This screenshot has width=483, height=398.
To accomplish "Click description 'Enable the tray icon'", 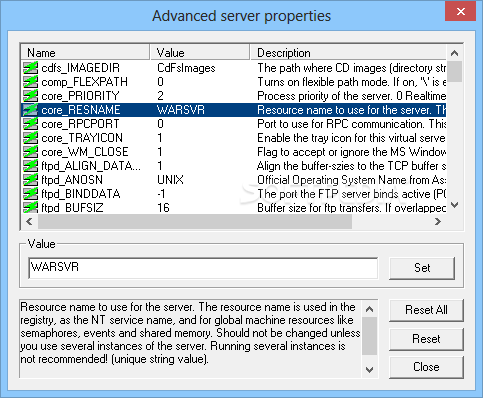I will 351,138.
